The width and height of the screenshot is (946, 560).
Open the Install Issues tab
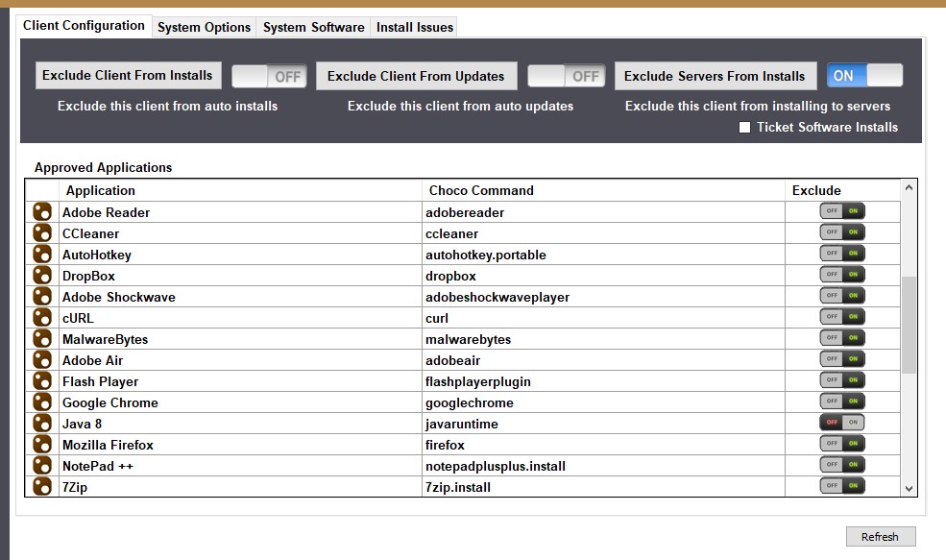415,27
